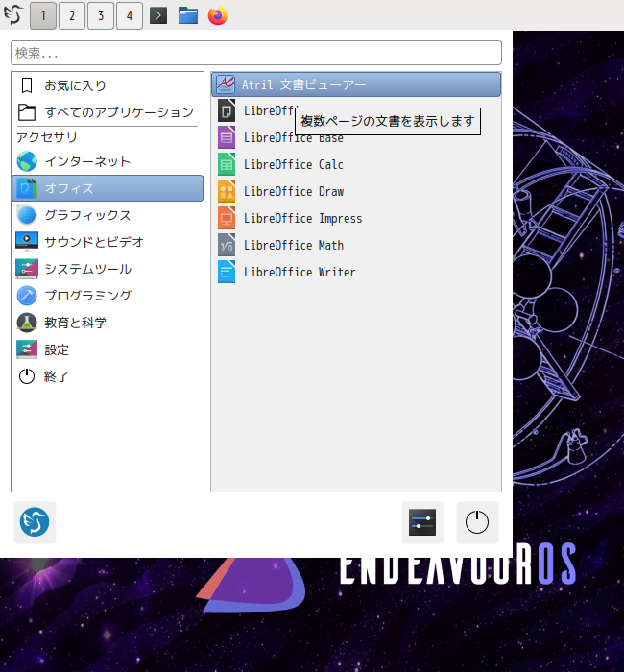Select the 終了 entry in category list
The height and width of the screenshot is (672, 624).
108,376
